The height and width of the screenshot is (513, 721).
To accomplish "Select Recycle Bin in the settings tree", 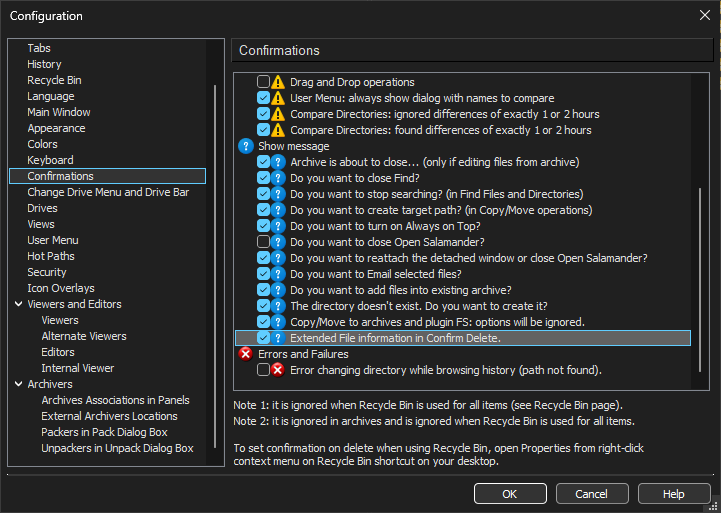I will coord(54,80).
